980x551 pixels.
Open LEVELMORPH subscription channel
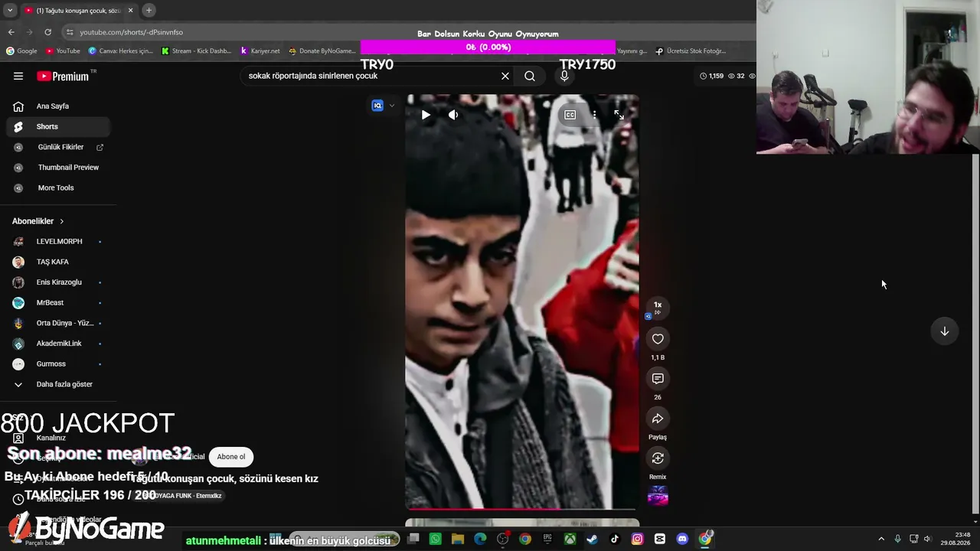pyautogui.click(x=58, y=241)
